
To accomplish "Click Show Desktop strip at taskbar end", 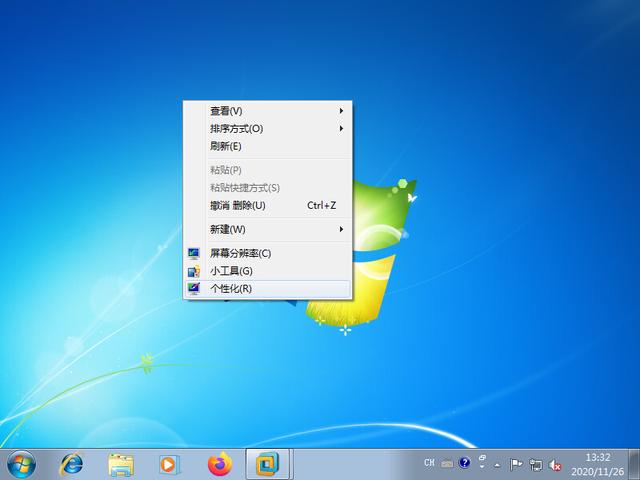I will click(x=634, y=464).
